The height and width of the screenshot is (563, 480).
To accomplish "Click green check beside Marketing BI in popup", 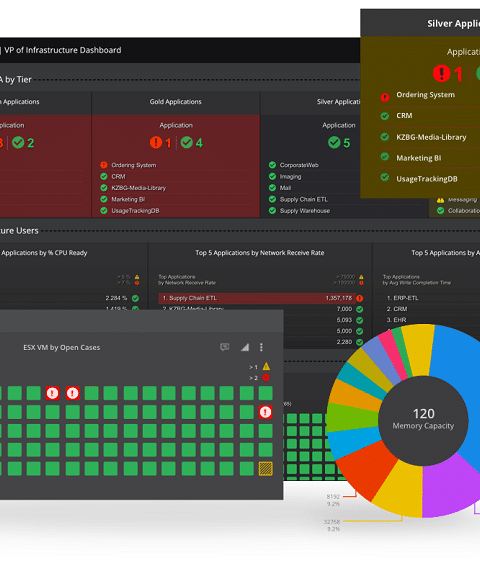I will coord(385,157).
